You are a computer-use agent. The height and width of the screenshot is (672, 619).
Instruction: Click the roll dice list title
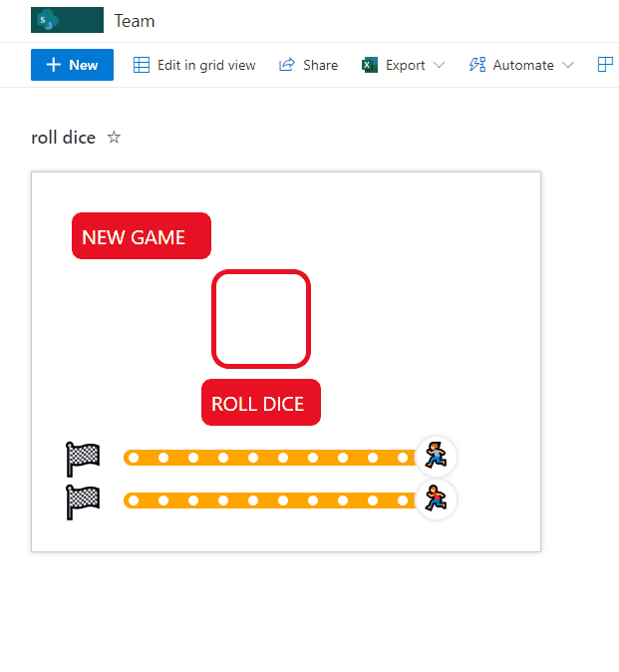[64, 138]
